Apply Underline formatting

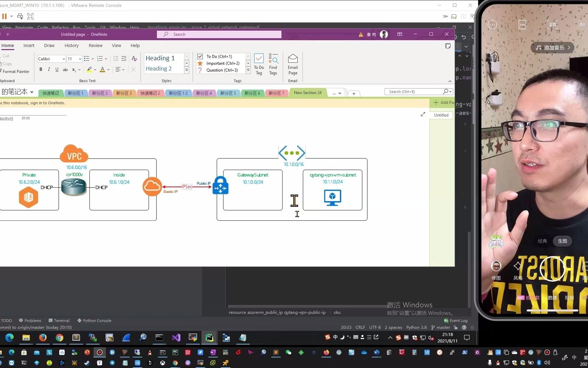[x=57, y=70]
